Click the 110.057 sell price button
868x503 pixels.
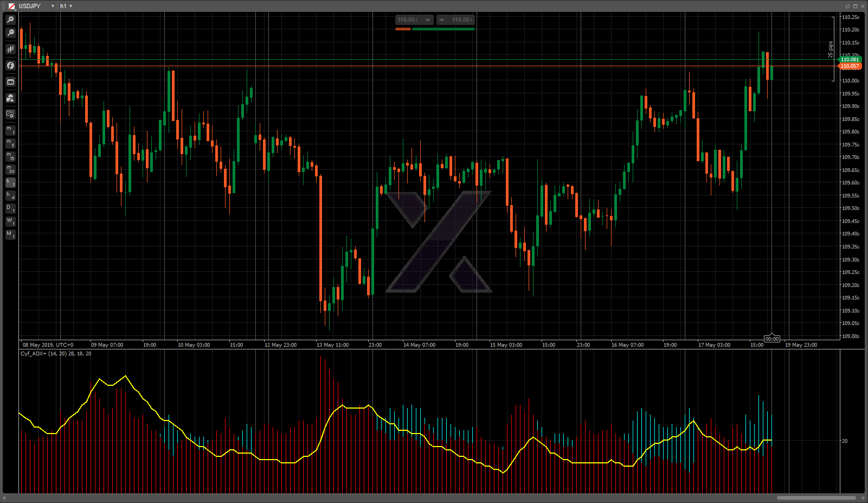click(x=414, y=20)
